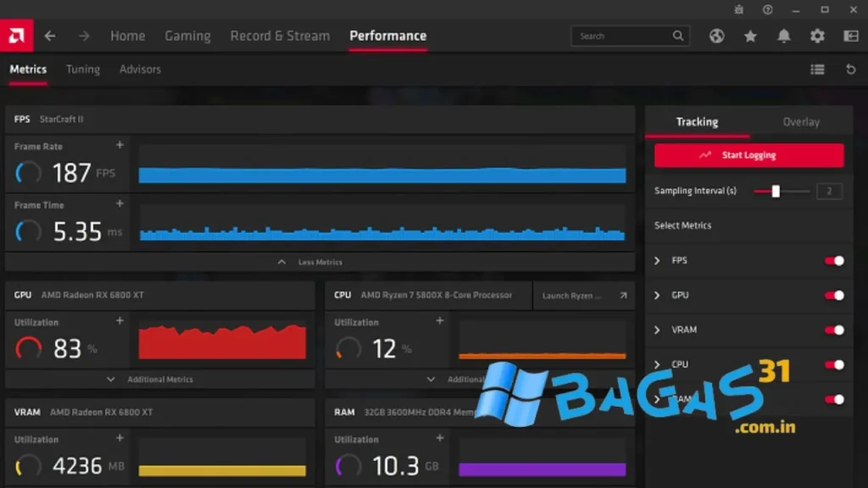Toggle VRAM metric tracking switch
This screenshot has width=868, height=488.
click(x=834, y=330)
